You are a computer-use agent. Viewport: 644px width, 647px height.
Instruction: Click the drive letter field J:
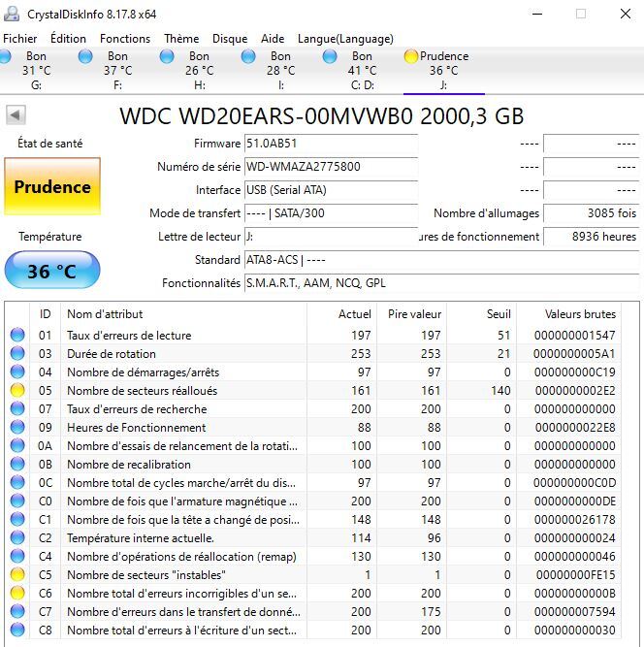(331, 237)
